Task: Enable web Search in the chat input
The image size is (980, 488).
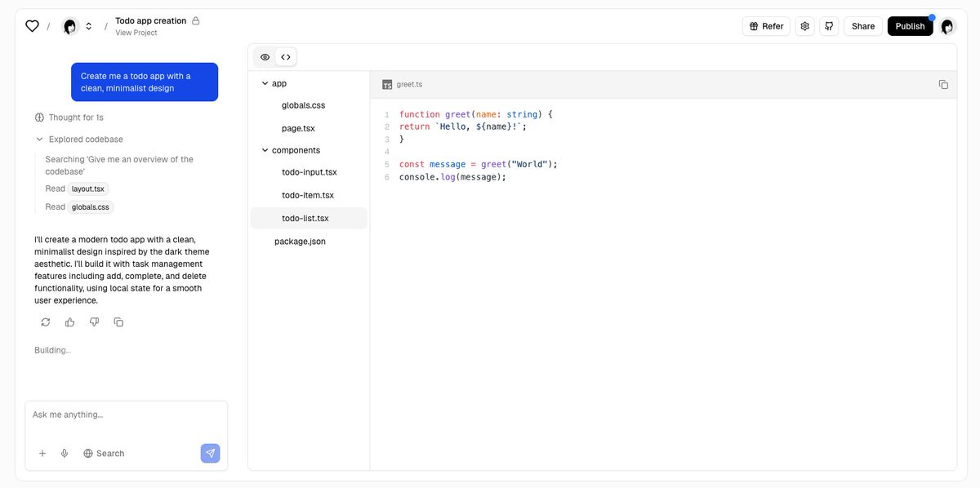Action: tap(104, 453)
